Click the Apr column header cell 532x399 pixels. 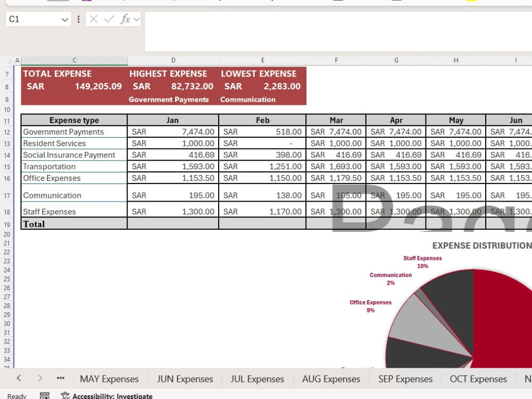396,120
